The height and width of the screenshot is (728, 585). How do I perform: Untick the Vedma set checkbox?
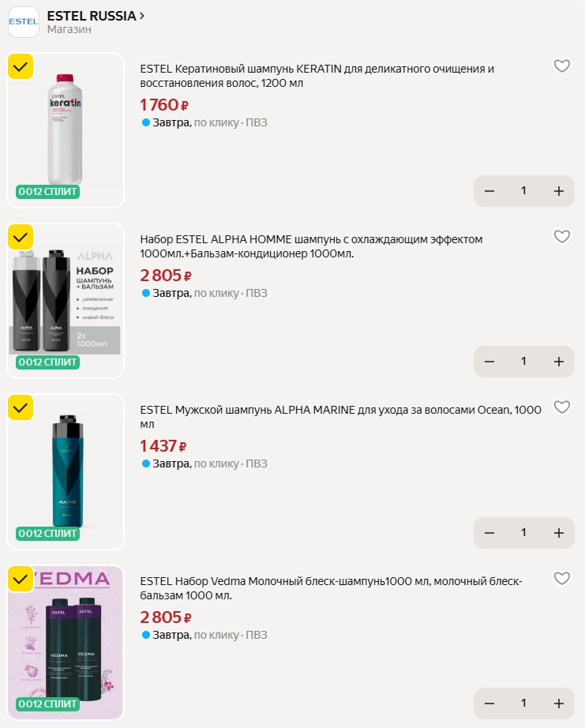[x=21, y=578]
